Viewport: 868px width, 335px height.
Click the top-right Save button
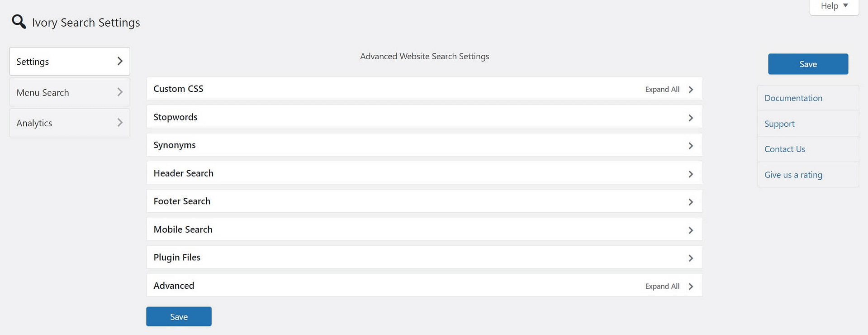click(x=808, y=64)
